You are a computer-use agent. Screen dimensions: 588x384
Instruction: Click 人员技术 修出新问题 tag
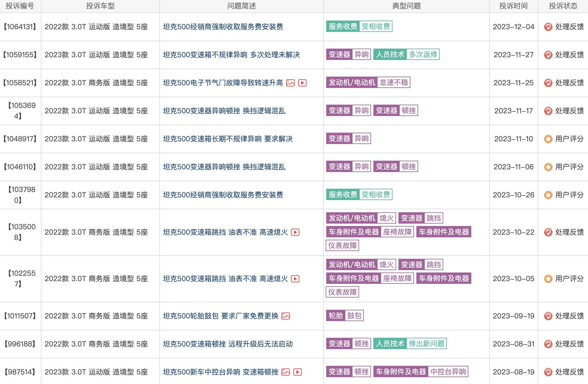pyautogui.click(x=410, y=344)
